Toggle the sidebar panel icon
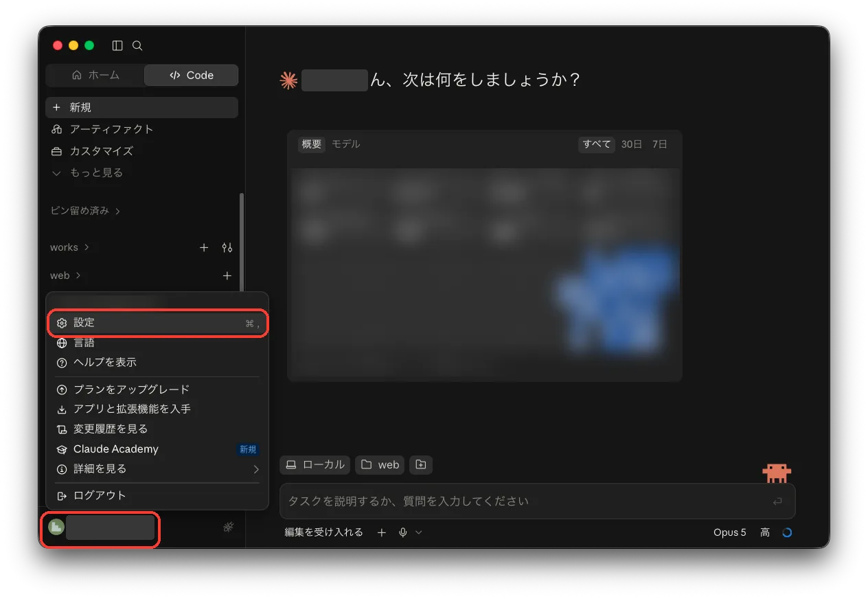Viewport: 868px width, 599px height. (x=117, y=45)
